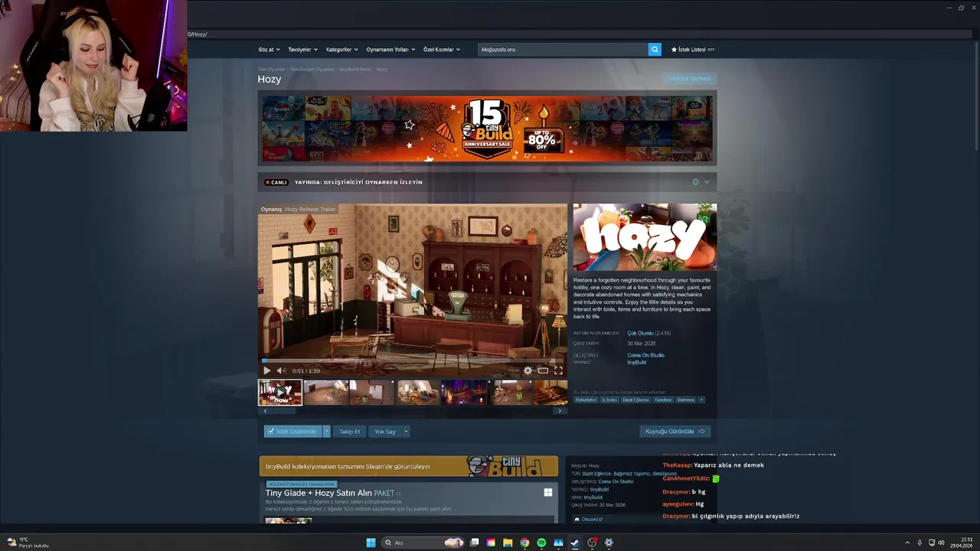Screen dimensions: 980x551
Task: Open Windows Start menu
Action: coord(371,543)
